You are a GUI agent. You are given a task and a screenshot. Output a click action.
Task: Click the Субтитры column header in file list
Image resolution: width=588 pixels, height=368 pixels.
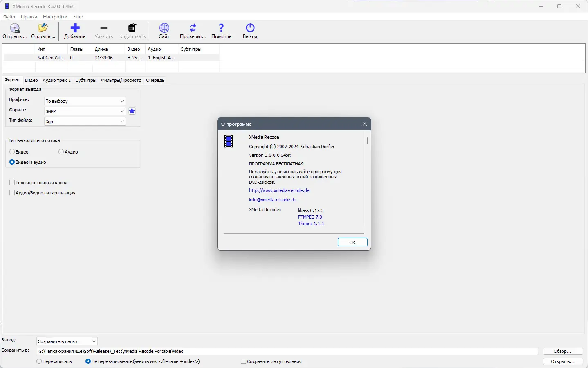click(x=199, y=49)
